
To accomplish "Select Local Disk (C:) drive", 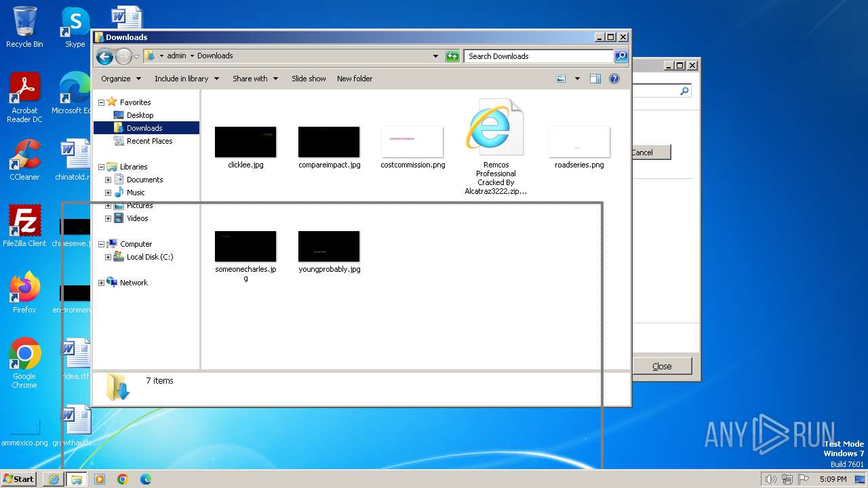I will click(149, 257).
